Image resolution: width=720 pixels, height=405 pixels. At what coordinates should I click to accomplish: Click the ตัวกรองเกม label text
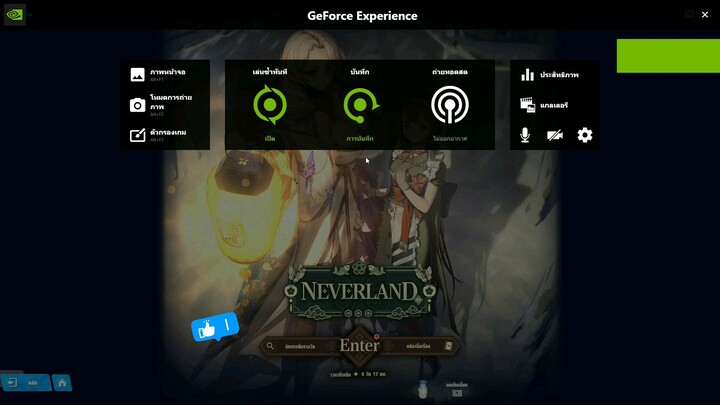[168, 132]
